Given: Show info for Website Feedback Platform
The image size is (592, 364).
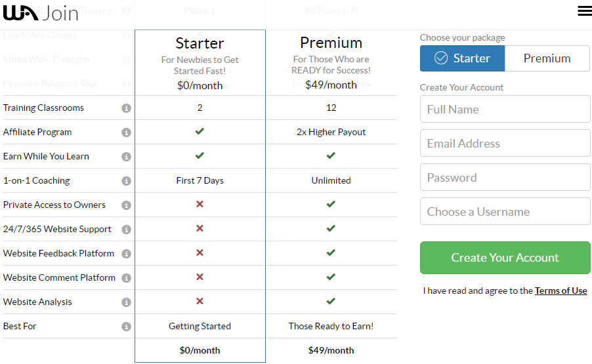Looking at the screenshot, I should [x=126, y=254].
